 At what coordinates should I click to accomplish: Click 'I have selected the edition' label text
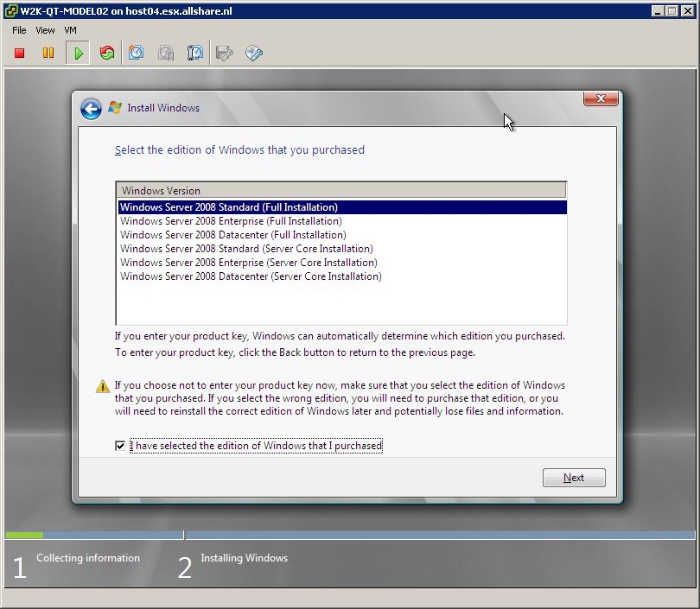pos(256,446)
